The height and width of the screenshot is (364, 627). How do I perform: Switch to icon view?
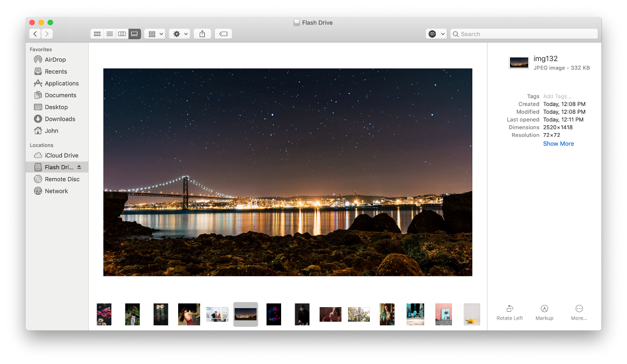(x=97, y=34)
